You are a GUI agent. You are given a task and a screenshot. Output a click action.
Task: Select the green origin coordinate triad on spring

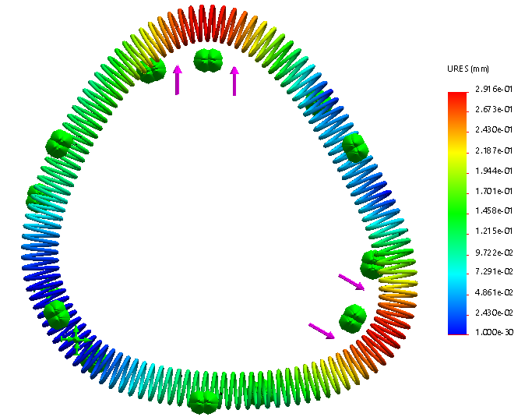click(x=76, y=340)
